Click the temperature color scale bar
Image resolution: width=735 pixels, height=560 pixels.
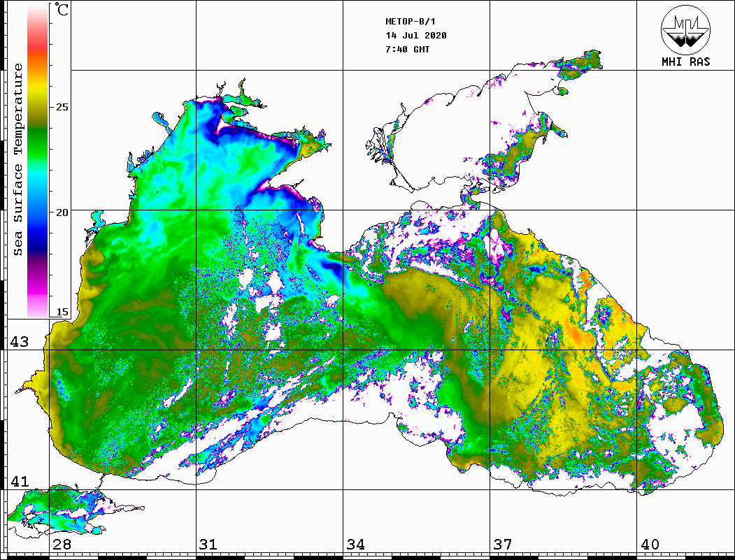38,160
